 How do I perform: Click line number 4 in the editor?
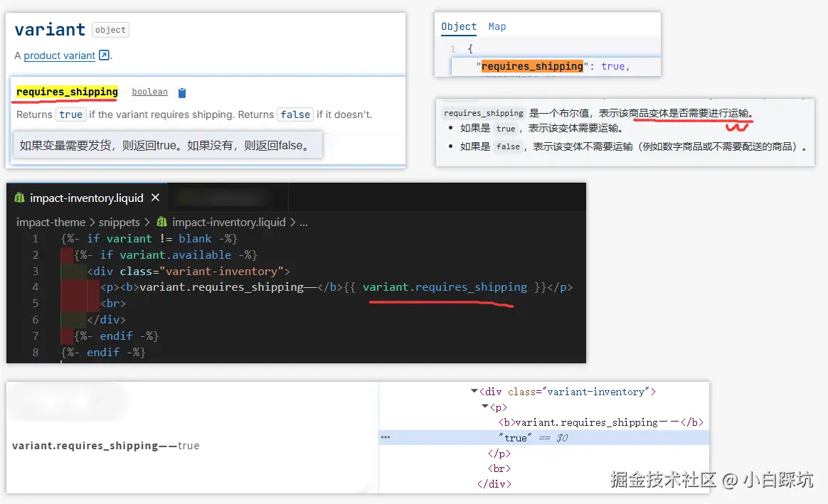[36, 286]
